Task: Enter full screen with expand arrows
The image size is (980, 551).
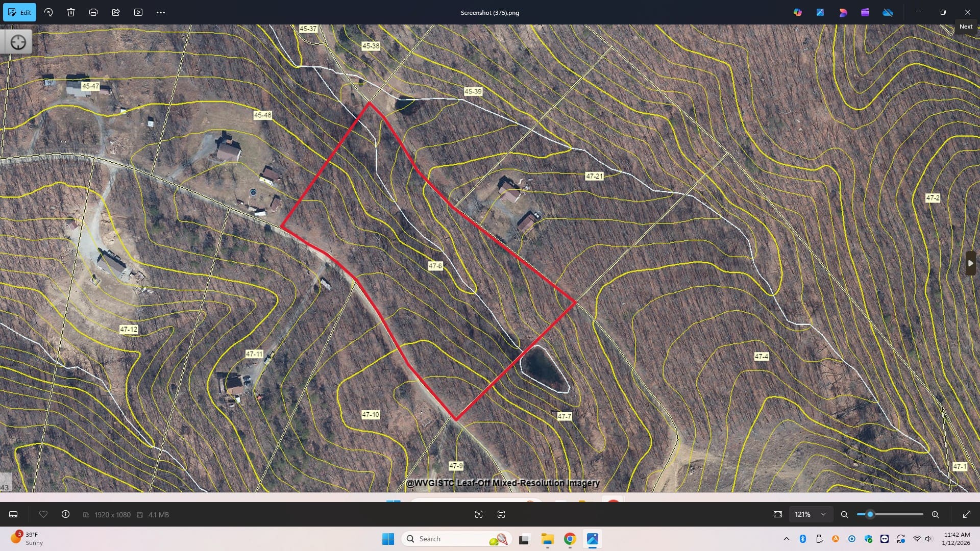Action: 967,514
